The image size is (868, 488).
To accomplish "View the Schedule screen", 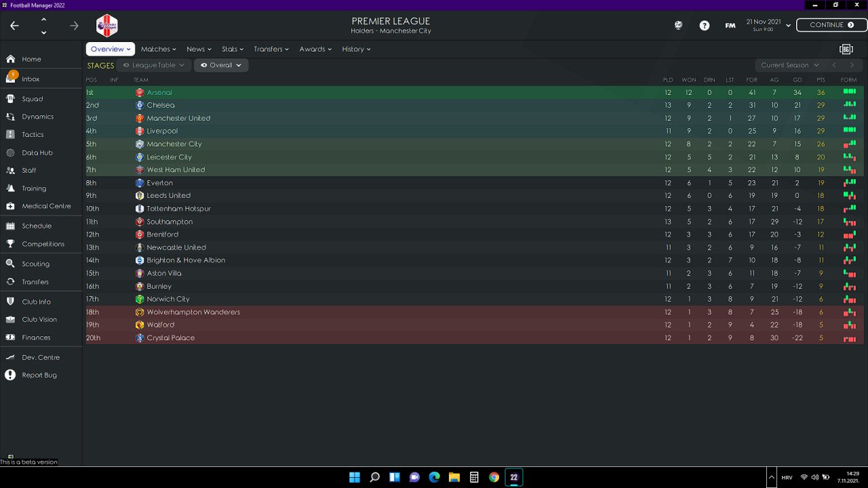I will click(x=37, y=226).
